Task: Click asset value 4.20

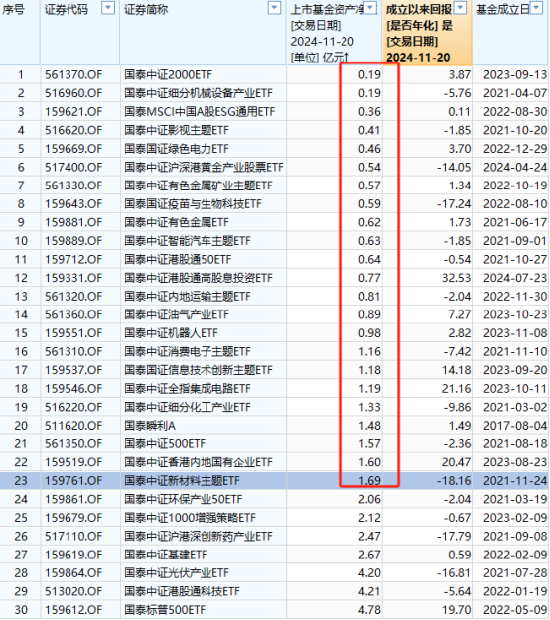Action: [x=369, y=573]
